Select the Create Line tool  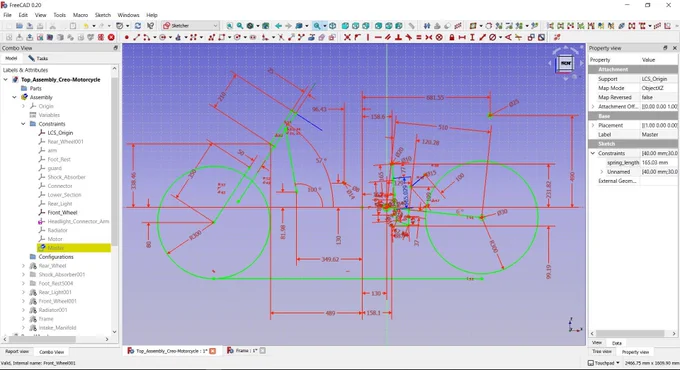click(136, 37)
